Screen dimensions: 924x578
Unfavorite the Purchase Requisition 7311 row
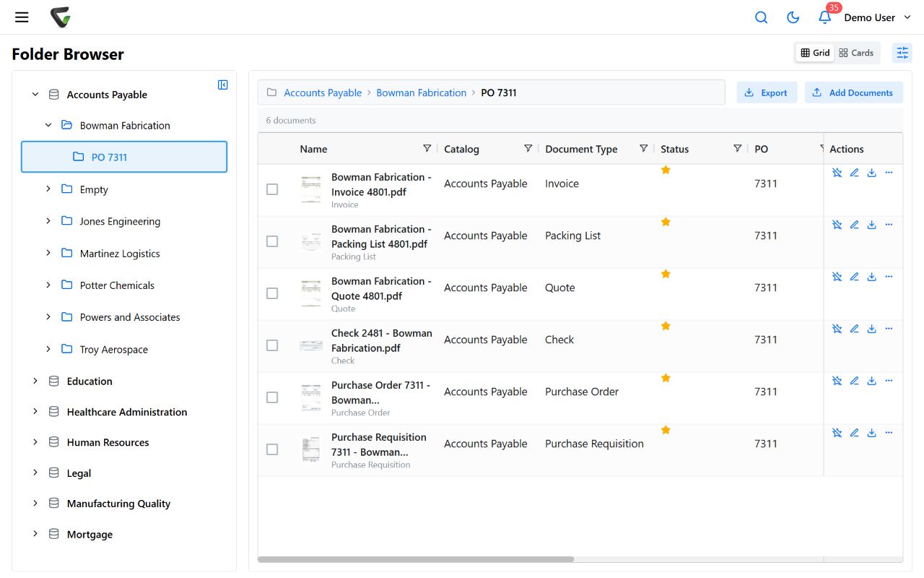[837, 433]
